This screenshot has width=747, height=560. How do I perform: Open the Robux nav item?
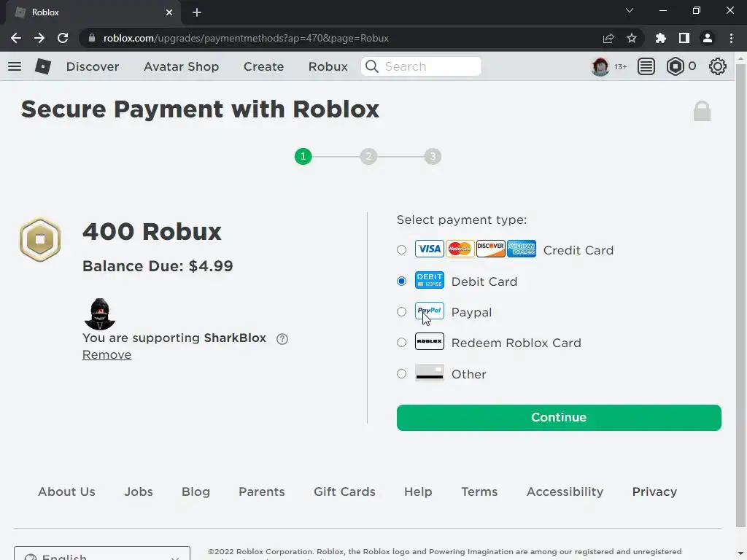point(328,66)
